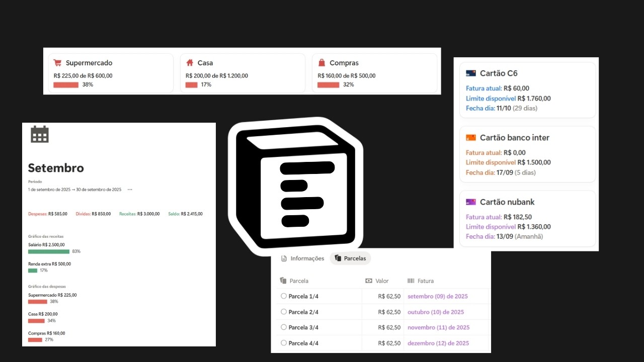Open the Cartão nubank card title
The height and width of the screenshot is (362, 644).
(507, 202)
